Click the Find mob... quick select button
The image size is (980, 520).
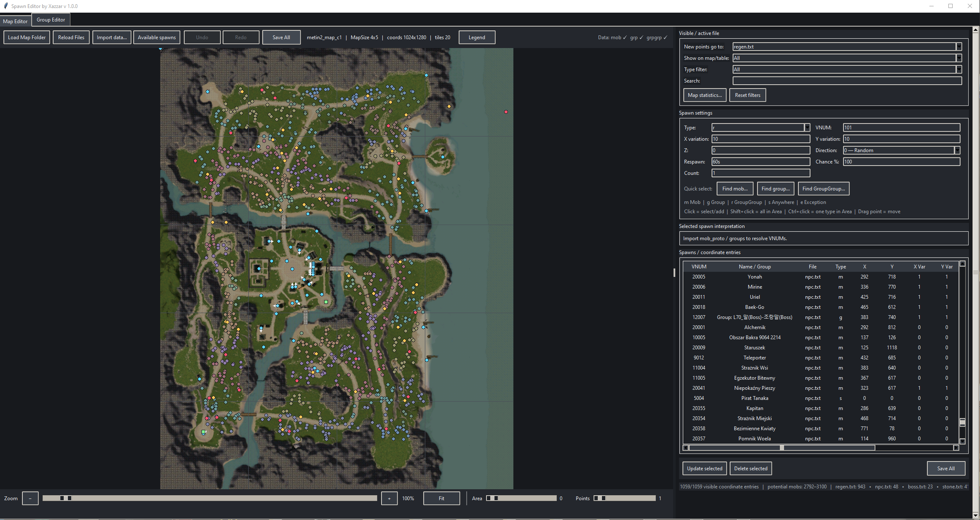735,189
